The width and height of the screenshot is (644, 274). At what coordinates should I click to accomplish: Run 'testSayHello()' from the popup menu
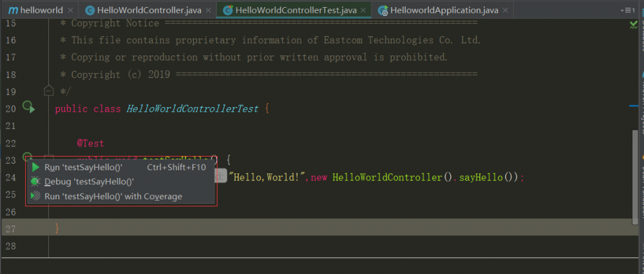pyautogui.click(x=121, y=167)
